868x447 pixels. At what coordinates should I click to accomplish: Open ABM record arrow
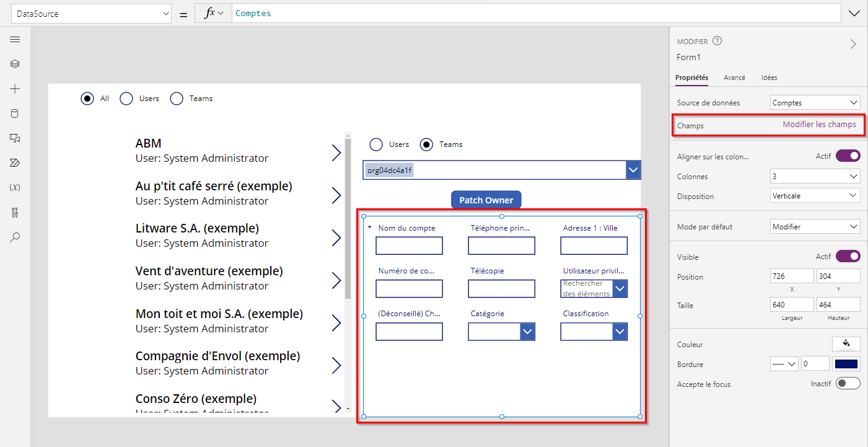point(336,153)
